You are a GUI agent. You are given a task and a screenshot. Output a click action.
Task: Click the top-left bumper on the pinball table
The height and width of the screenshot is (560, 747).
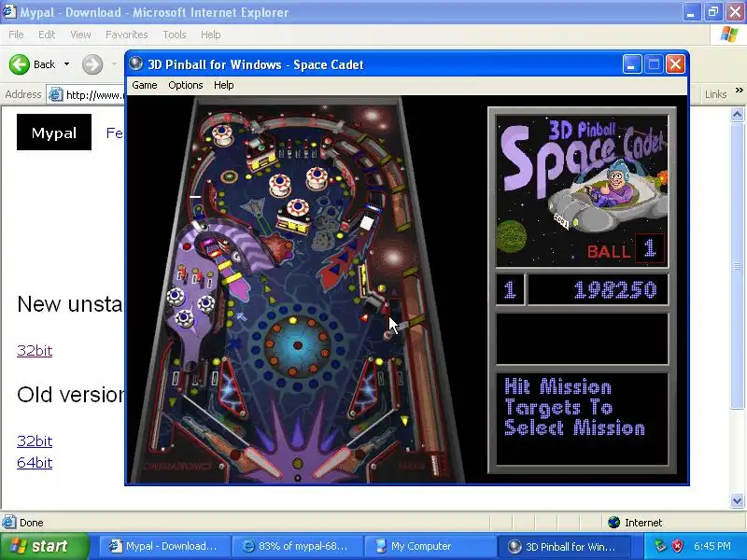(x=222, y=133)
